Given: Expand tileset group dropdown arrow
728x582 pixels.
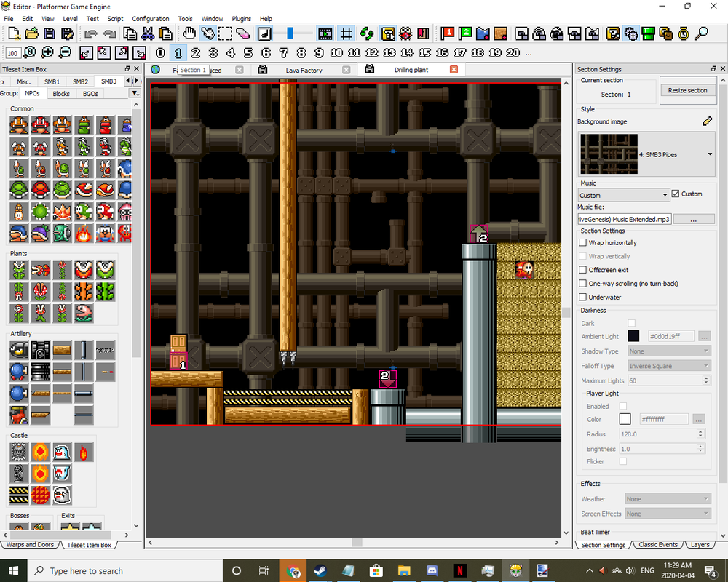Looking at the screenshot, I should pyautogui.click(x=135, y=93).
